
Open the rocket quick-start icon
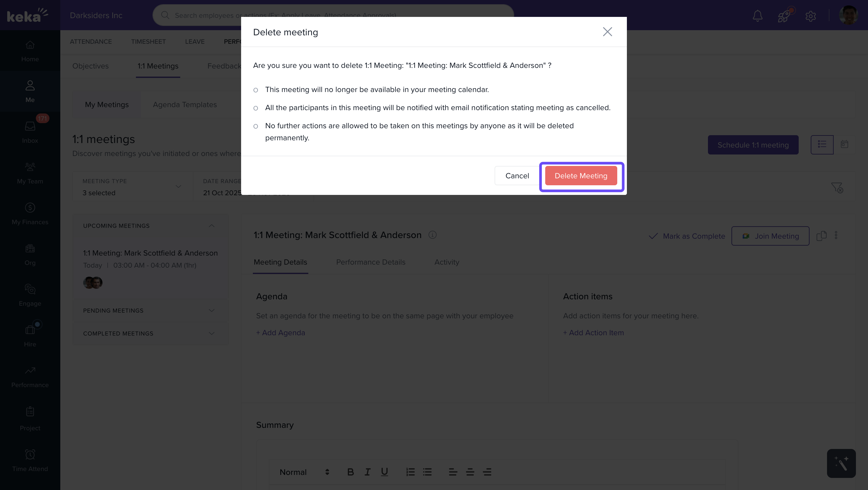tap(784, 15)
